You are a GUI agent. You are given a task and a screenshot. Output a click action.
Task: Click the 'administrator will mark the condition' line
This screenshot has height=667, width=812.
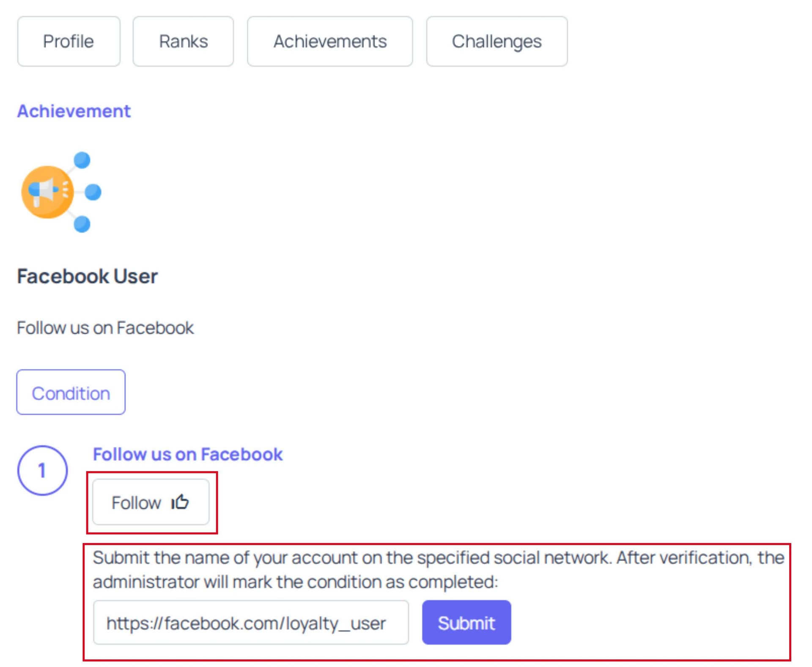[x=295, y=582]
